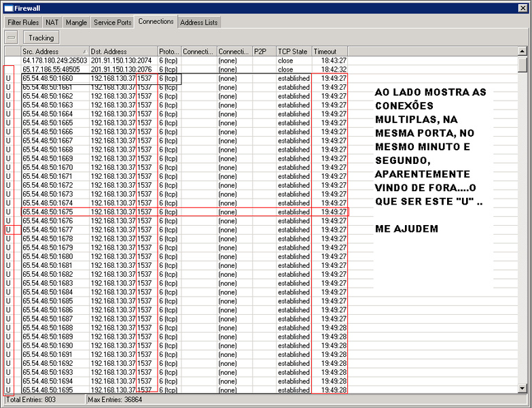Click the scrollbar up arrow
This screenshot has width=532, height=408.
pyautogui.click(x=522, y=52)
